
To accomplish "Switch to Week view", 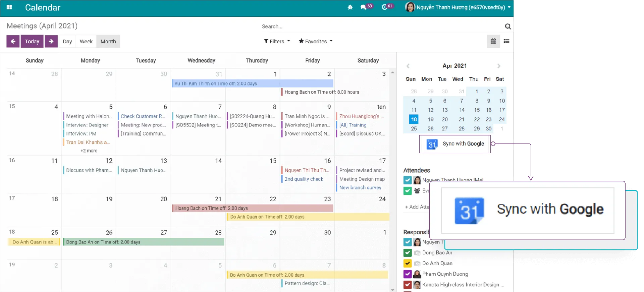I will point(86,41).
